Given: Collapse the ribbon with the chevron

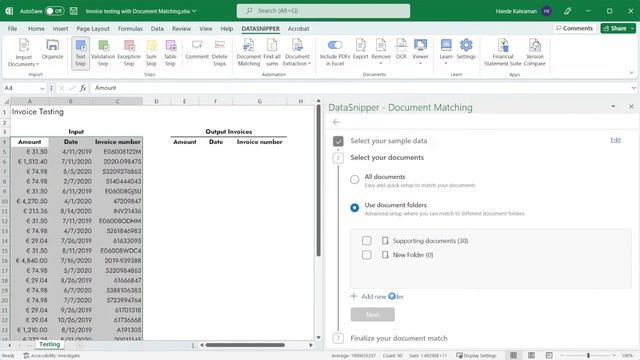Looking at the screenshot, I should point(631,73).
